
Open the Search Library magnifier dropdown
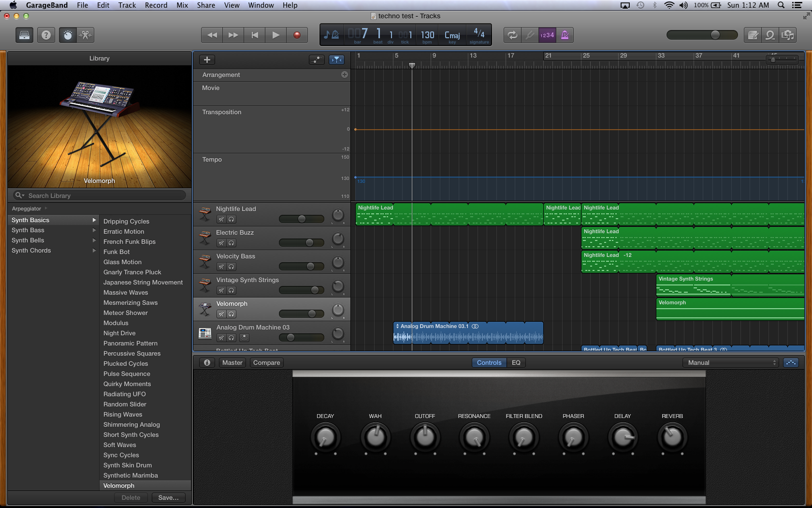tap(20, 195)
